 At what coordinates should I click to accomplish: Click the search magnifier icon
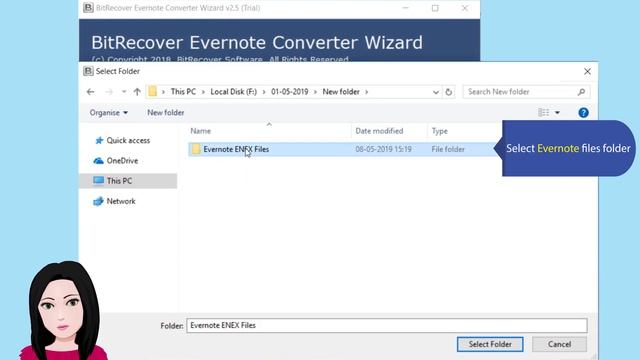click(x=582, y=92)
